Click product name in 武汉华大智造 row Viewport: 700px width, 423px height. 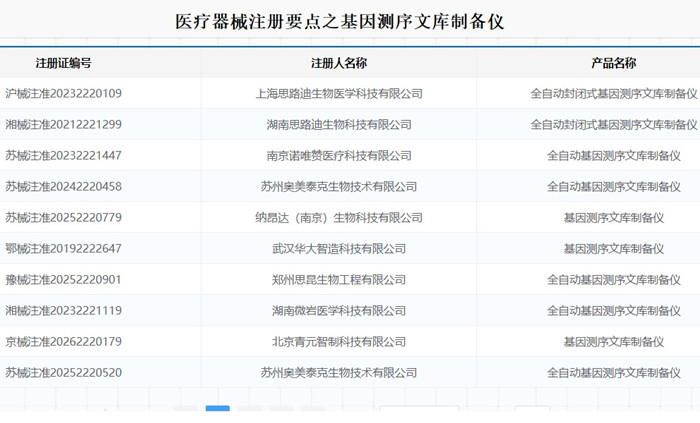[613, 249]
